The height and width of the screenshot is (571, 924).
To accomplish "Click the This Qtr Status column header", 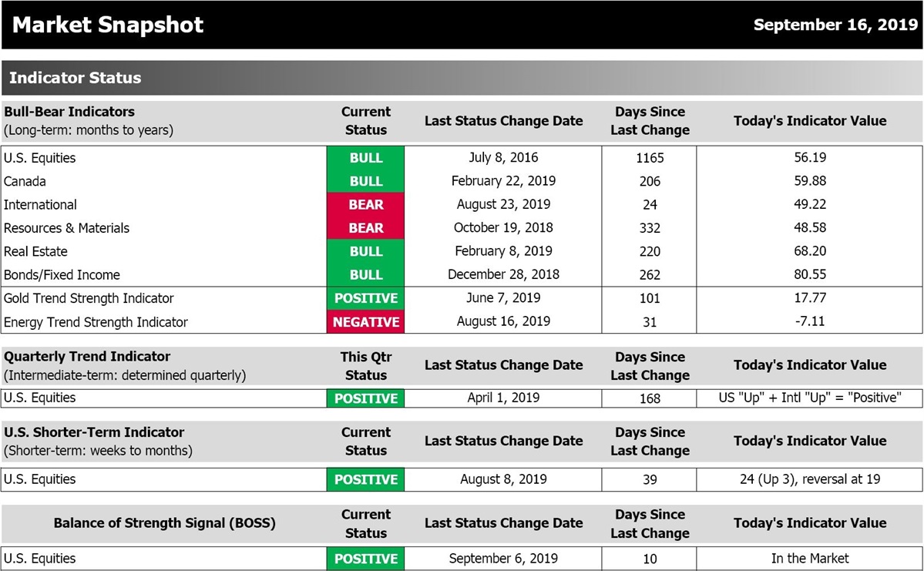I will (x=366, y=366).
